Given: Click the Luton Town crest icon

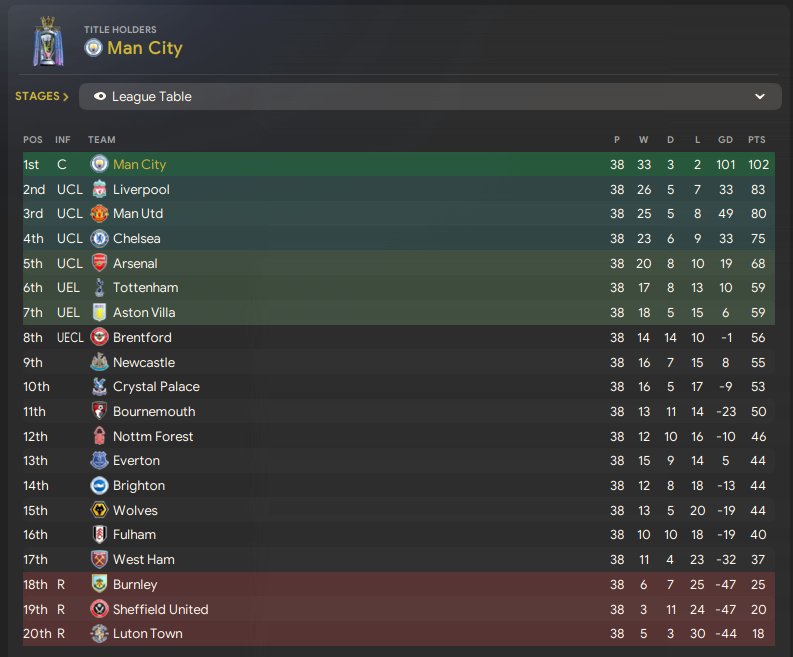Looking at the screenshot, I should pyautogui.click(x=99, y=633).
